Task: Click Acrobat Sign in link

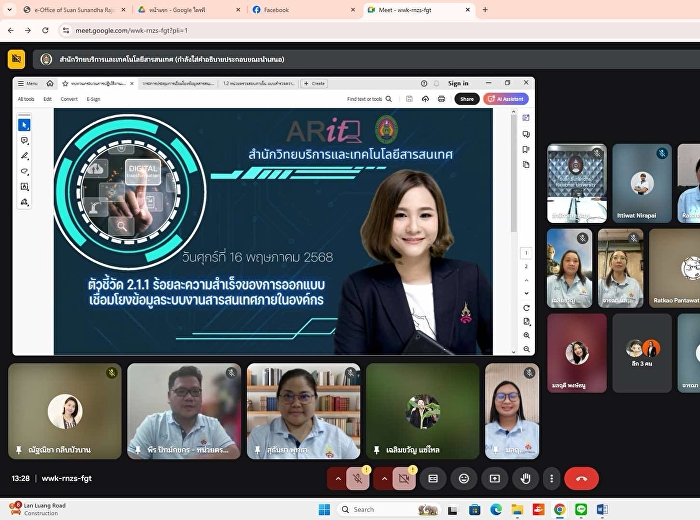Action: click(458, 83)
